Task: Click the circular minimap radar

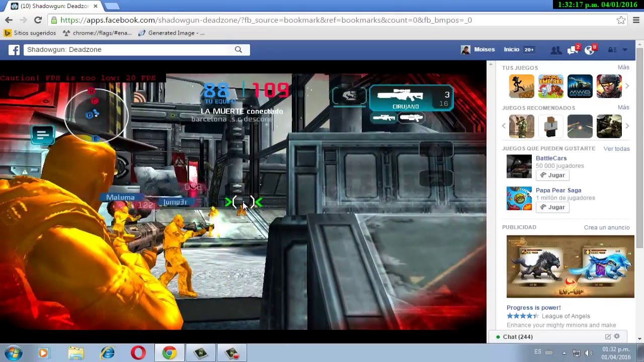Action: [x=96, y=116]
